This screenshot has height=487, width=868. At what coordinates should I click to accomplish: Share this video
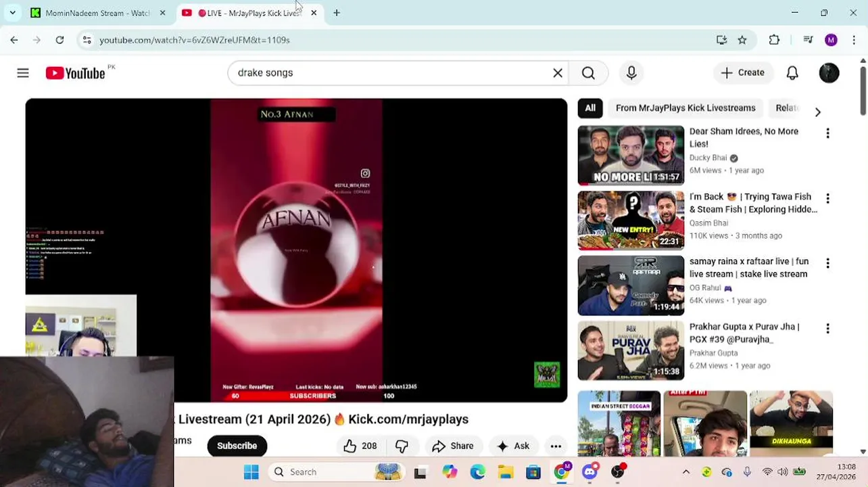(452, 446)
